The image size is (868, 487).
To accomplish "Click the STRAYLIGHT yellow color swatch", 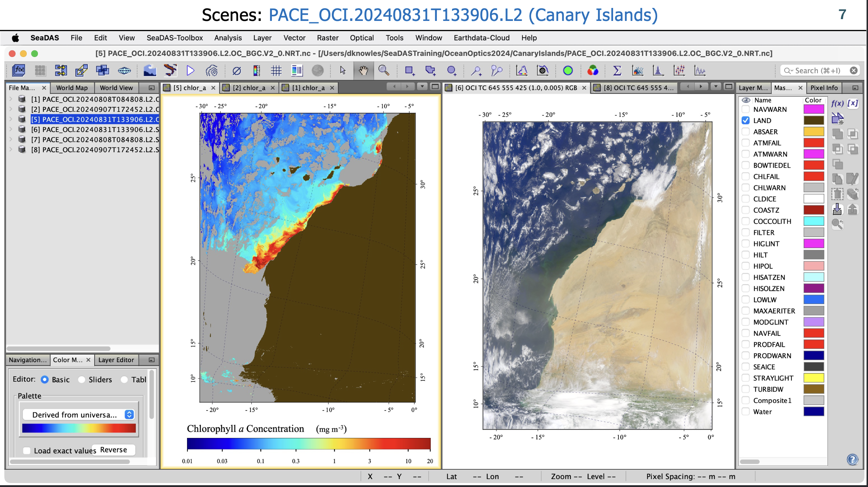I will click(x=814, y=378).
